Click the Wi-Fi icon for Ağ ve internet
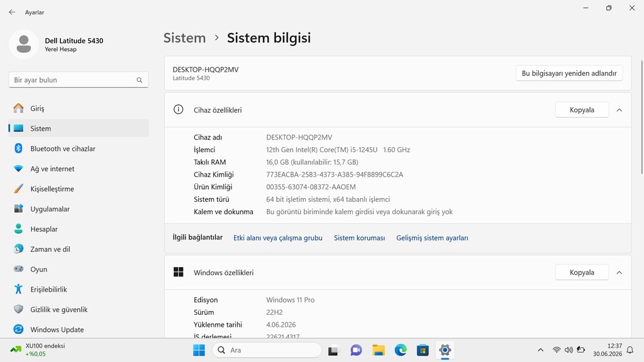The width and height of the screenshot is (644, 362). point(18,168)
